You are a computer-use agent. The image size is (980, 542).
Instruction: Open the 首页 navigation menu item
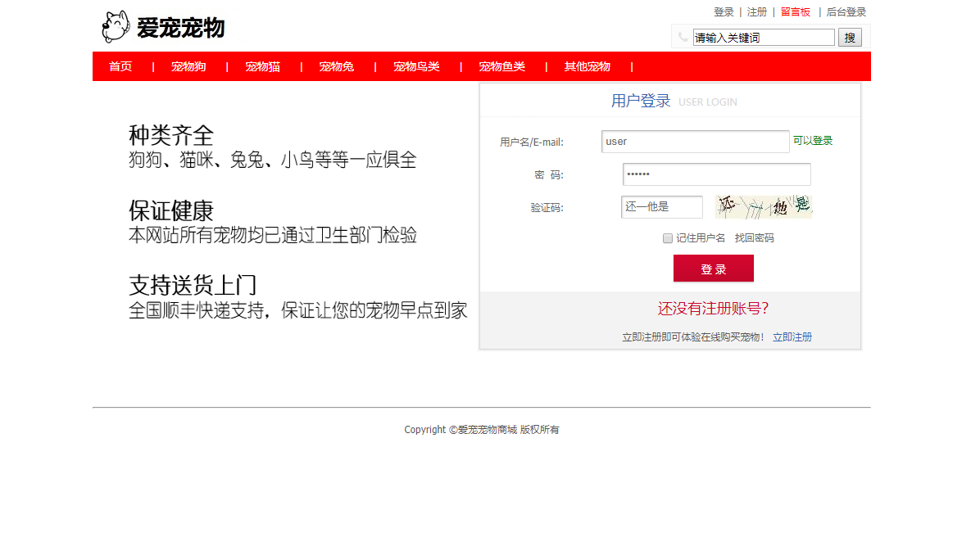click(120, 66)
